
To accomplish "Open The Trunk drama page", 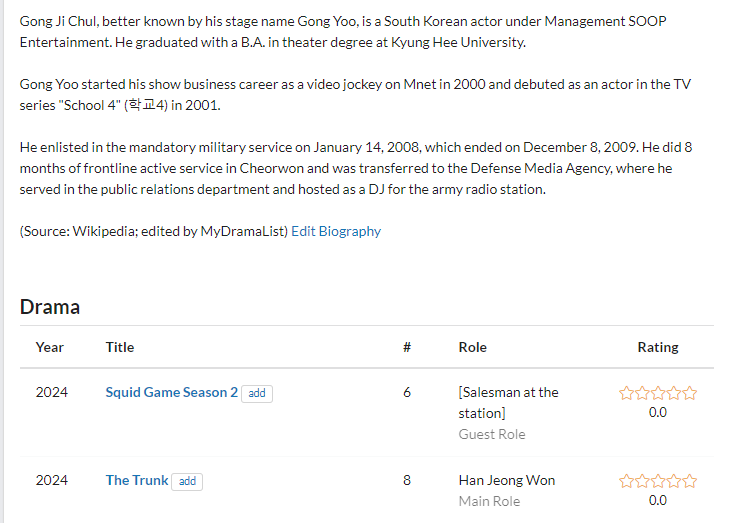I will coord(137,480).
